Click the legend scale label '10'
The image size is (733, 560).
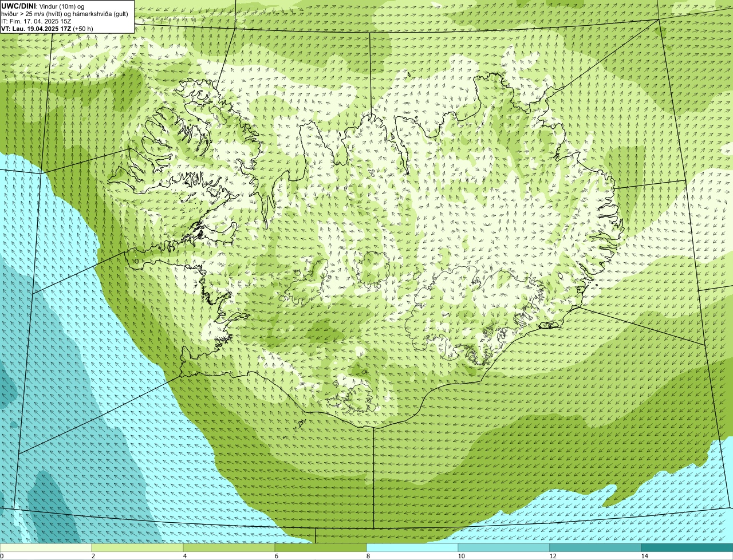461,556
